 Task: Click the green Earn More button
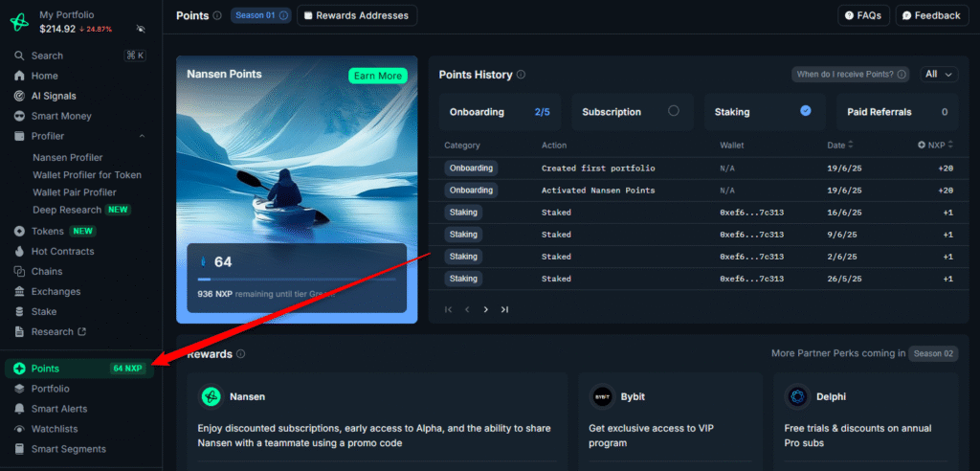point(377,76)
